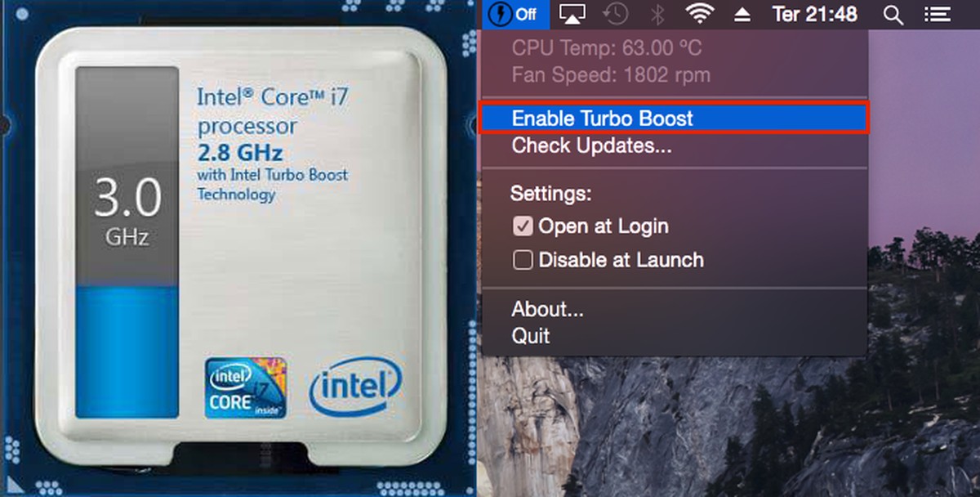
Task: Click the eject icon in menu bar
Action: coord(743,14)
